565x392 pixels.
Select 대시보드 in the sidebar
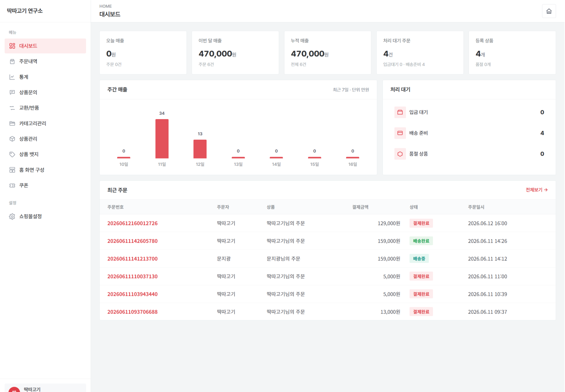[45, 46]
